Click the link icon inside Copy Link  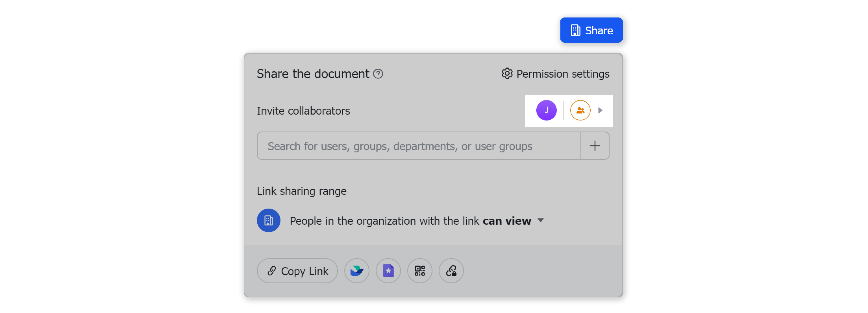click(272, 271)
